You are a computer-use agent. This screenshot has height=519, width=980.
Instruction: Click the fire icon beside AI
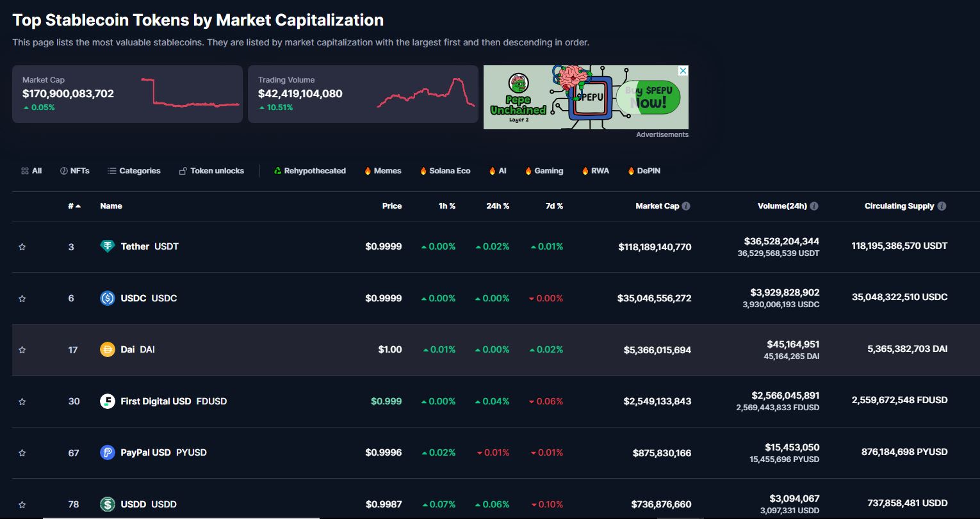click(493, 171)
